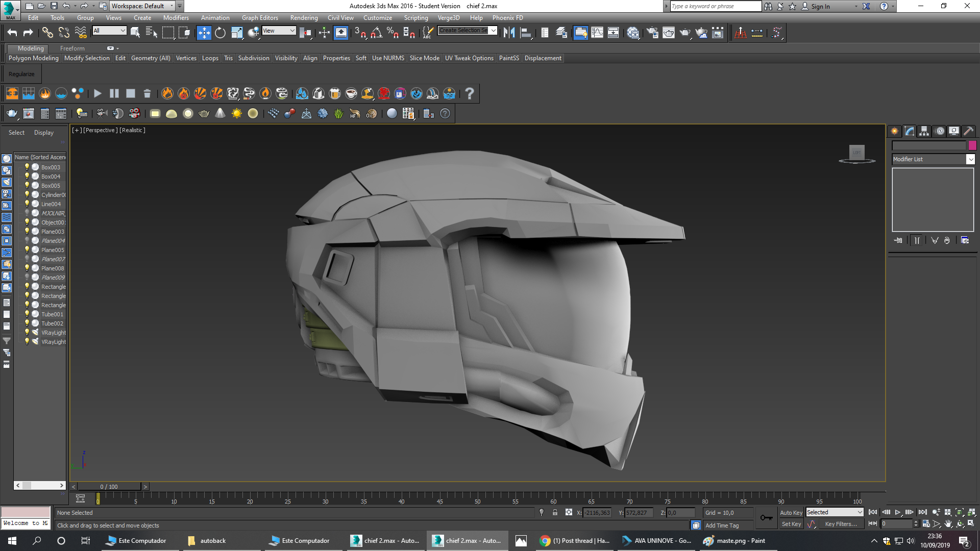This screenshot has width=980, height=551.
Task: Click the Add Time Tag label
Action: [722, 525]
